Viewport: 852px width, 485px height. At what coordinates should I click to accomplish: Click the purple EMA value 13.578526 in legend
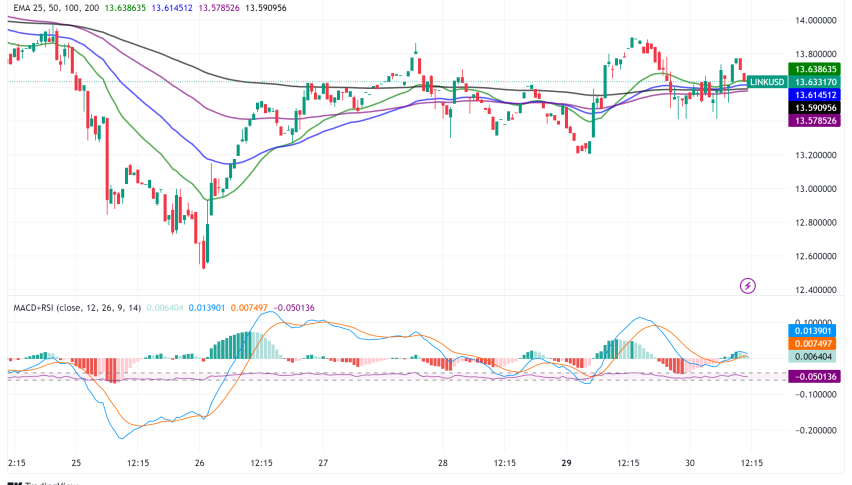click(218, 8)
